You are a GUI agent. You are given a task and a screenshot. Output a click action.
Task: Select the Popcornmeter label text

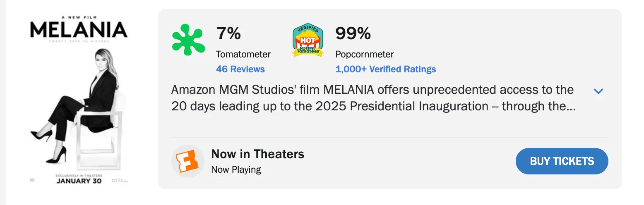point(364,54)
